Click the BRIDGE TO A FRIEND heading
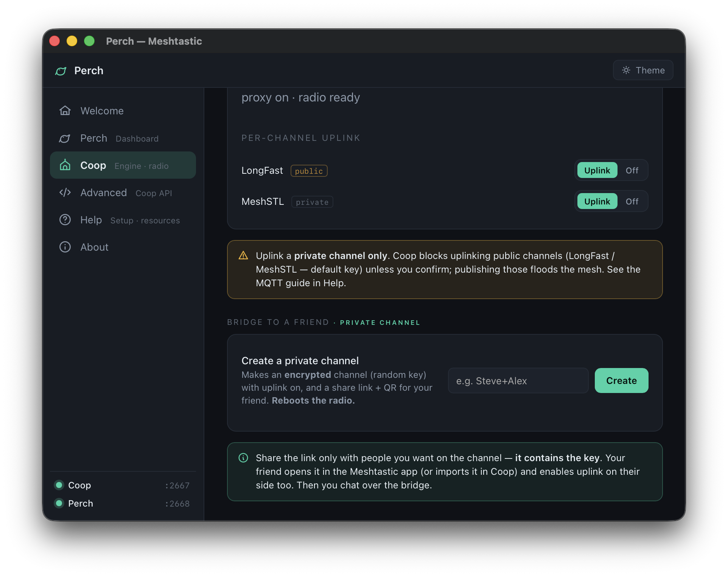728x577 pixels. coord(278,322)
